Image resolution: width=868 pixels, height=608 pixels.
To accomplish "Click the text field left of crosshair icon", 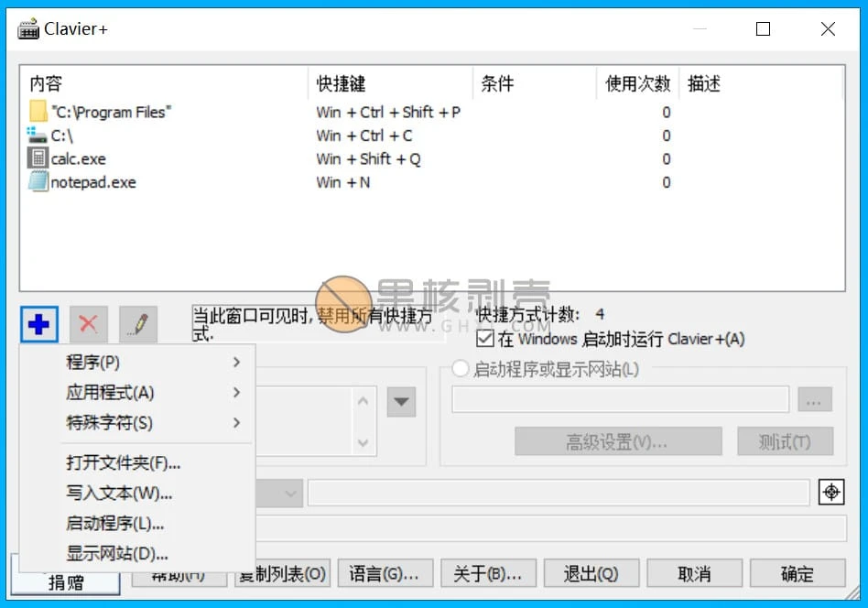I will point(559,493).
